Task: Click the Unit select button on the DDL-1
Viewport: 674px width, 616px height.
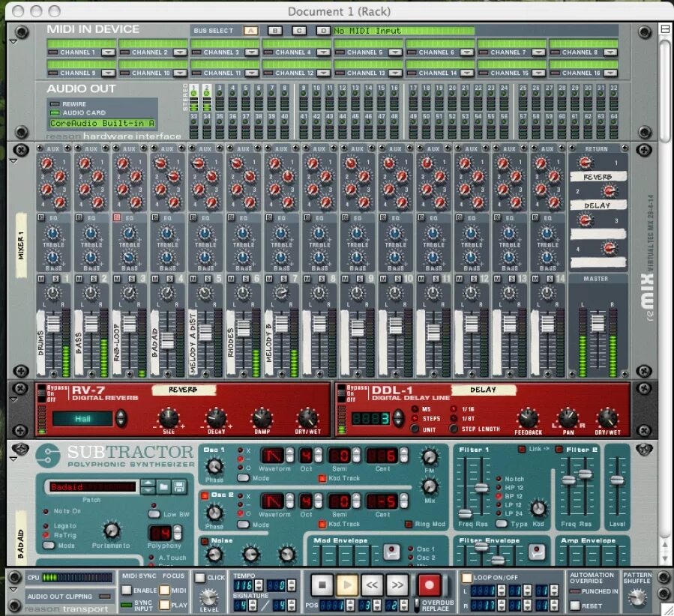Action: (x=415, y=429)
